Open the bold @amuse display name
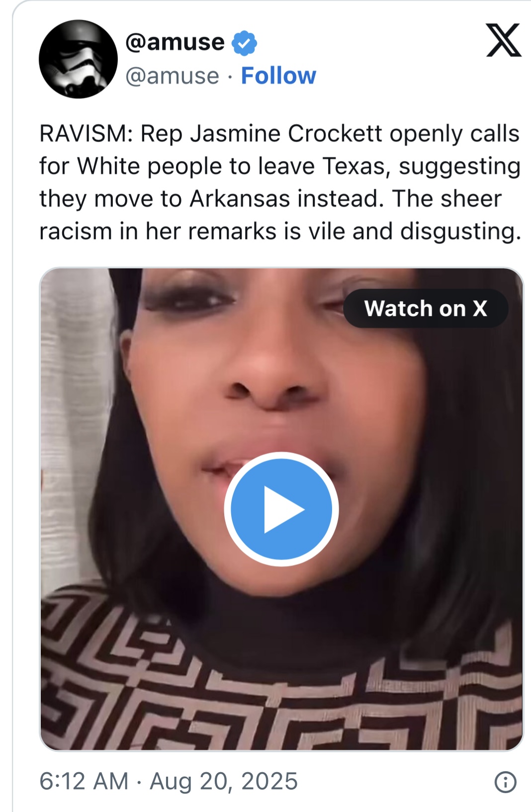The image size is (531, 812). pos(175,42)
